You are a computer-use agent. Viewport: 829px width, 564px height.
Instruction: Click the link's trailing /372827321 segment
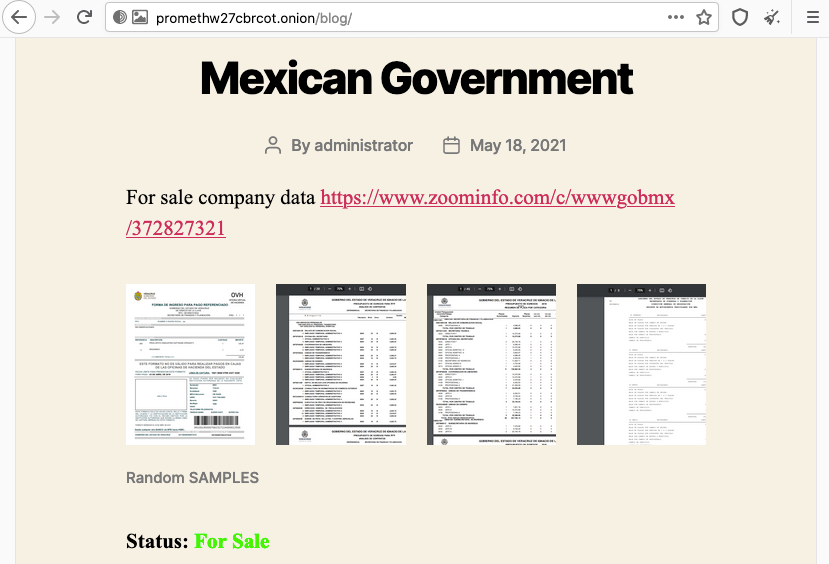point(176,228)
